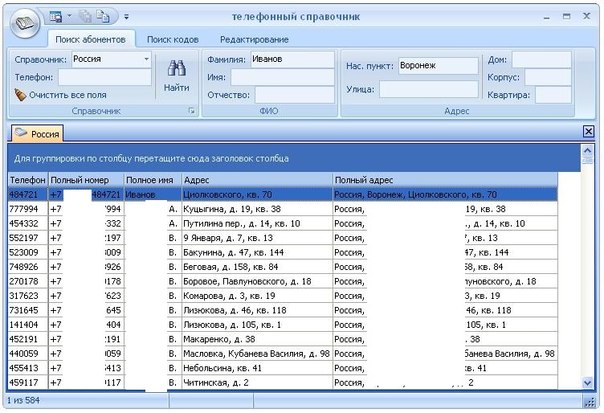Click into the Квартира input field
Viewport: 604px width, 413px height.
(x=553, y=95)
